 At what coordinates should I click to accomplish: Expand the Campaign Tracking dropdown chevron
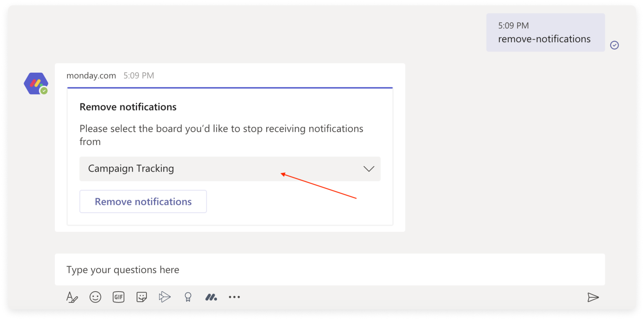coord(369,169)
